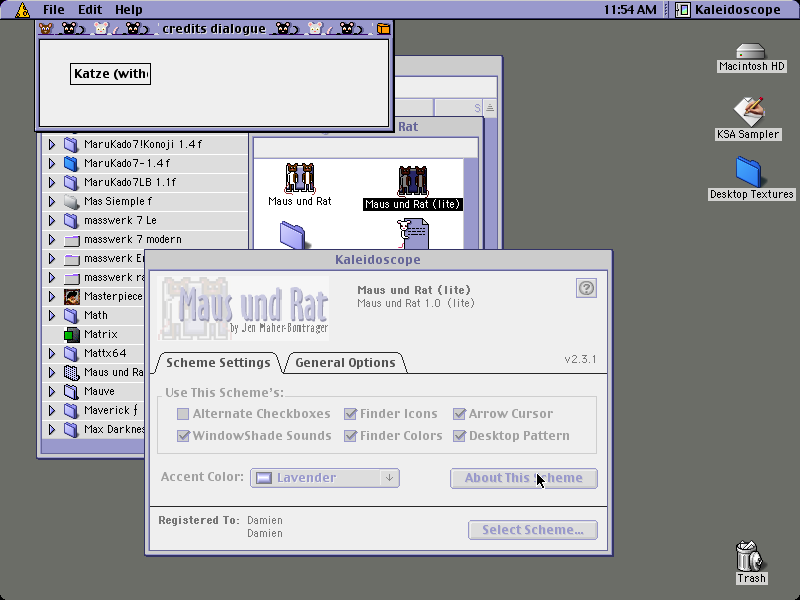Select the green Matrix scheme icon
Image resolution: width=800 pixels, height=600 pixels.
click(71, 335)
